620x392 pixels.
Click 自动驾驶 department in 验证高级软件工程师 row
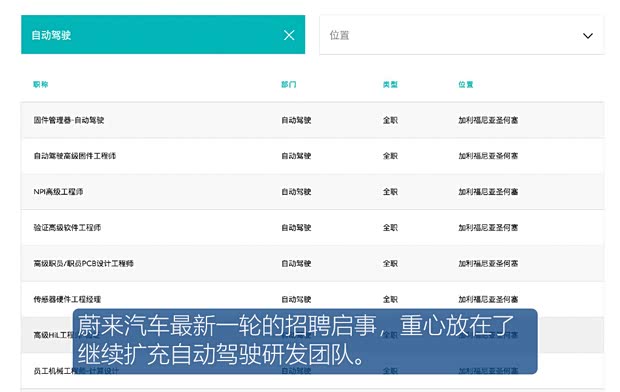(x=296, y=227)
